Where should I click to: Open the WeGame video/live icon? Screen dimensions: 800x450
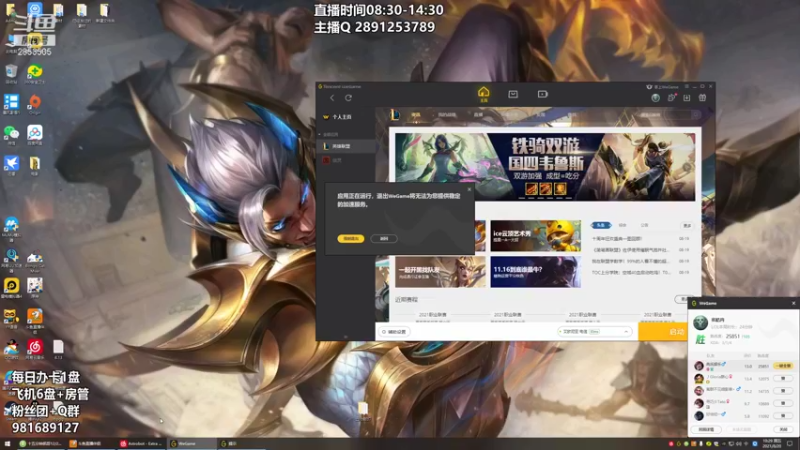(x=542, y=94)
